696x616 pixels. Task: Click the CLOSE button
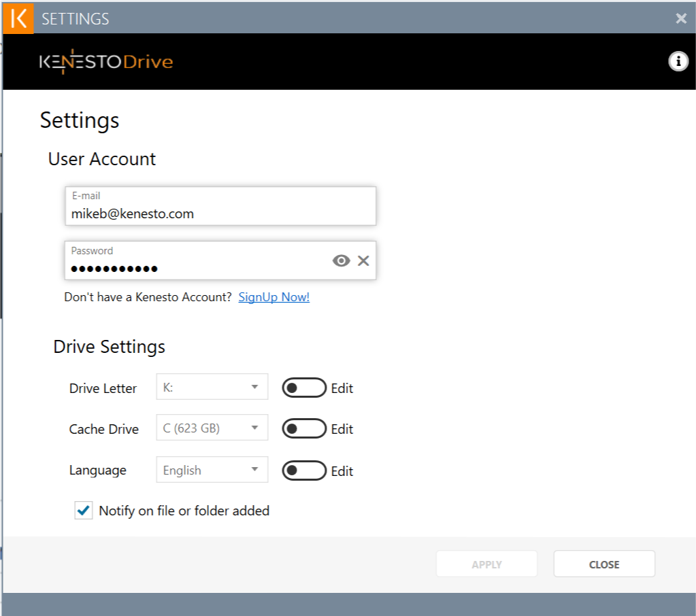604,564
